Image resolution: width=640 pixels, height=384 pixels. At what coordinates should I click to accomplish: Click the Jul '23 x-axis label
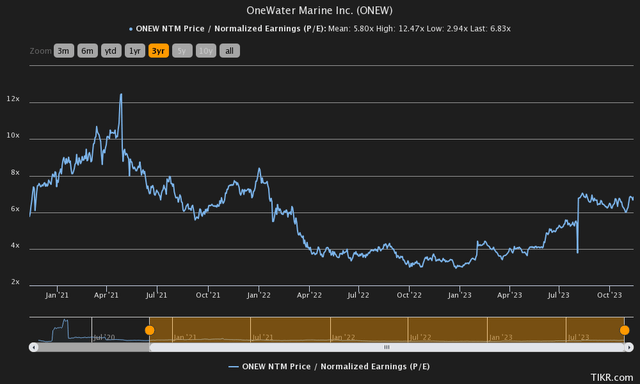[558, 295]
